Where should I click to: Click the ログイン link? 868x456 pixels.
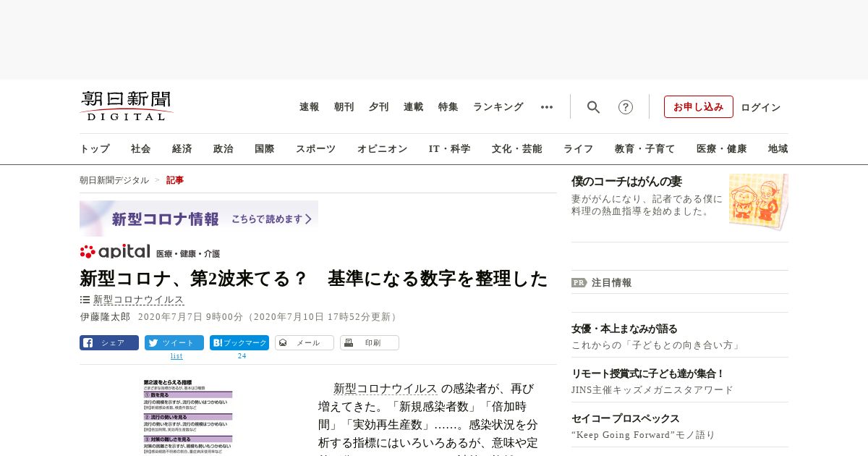pyautogui.click(x=761, y=107)
